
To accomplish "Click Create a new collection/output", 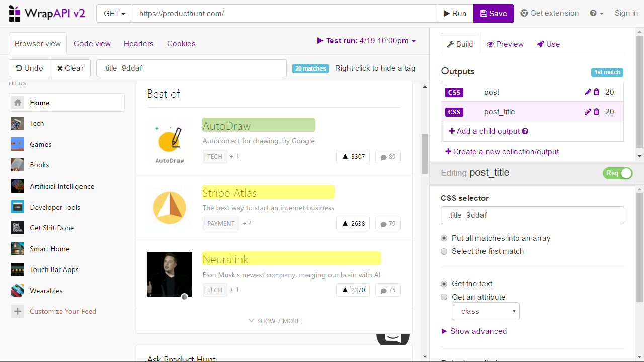I will coord(502,152).
